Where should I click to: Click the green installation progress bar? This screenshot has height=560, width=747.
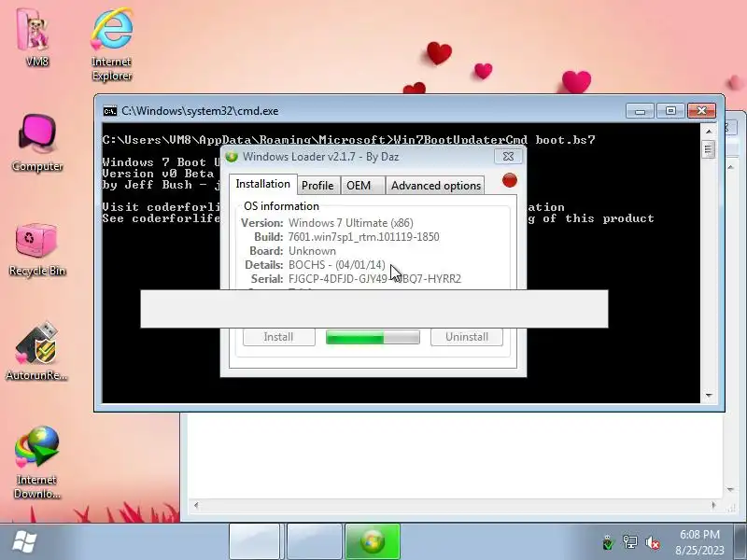[x=373, y=337]
